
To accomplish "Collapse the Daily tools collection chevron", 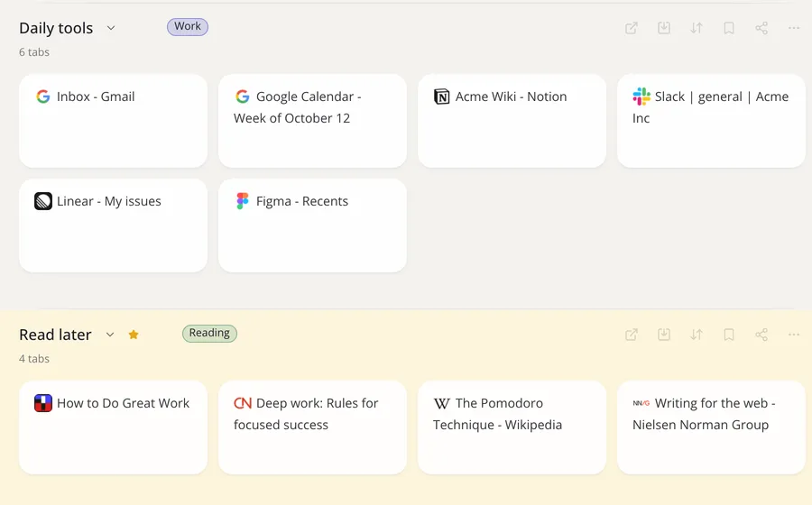I will 111,28.
